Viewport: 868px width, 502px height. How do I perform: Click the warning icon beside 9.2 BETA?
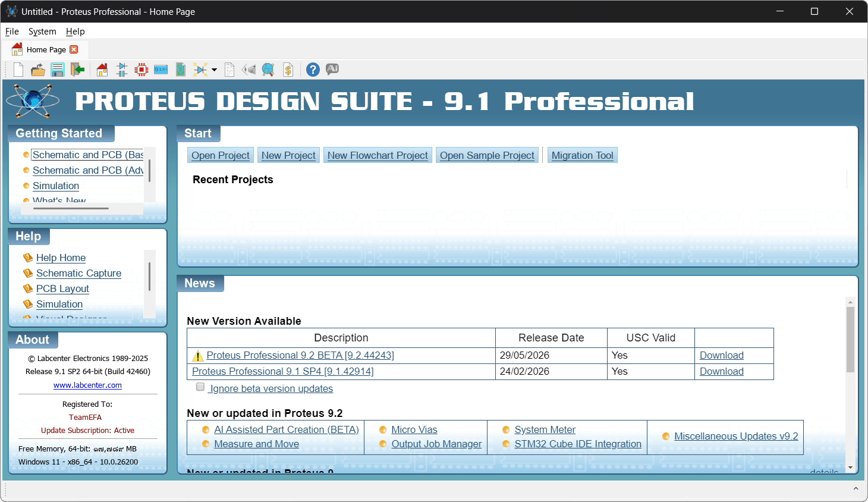coord(198,356)
